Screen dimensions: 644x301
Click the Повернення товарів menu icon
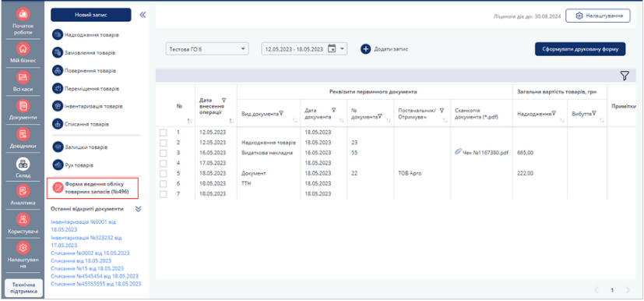click(57, 70)
